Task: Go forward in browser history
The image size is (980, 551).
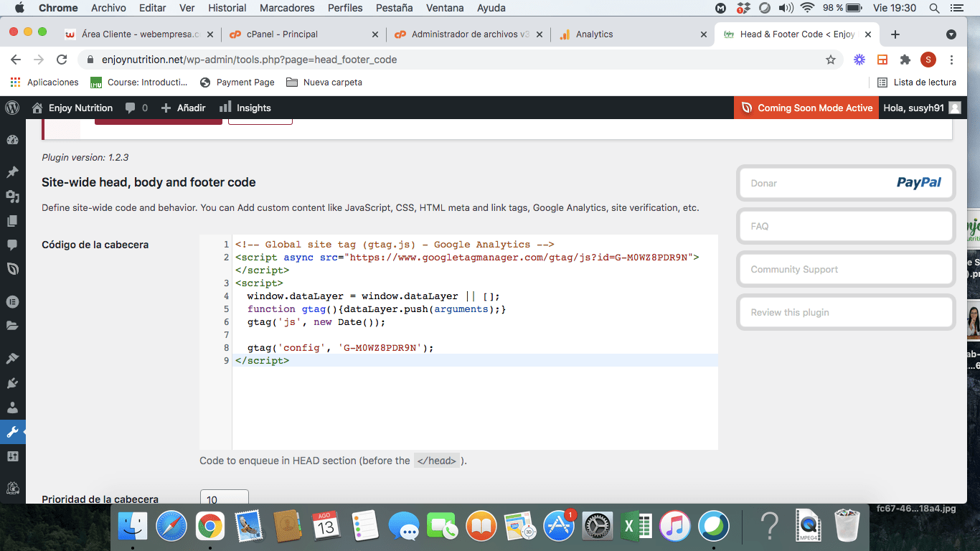Action: coord(39,60)
